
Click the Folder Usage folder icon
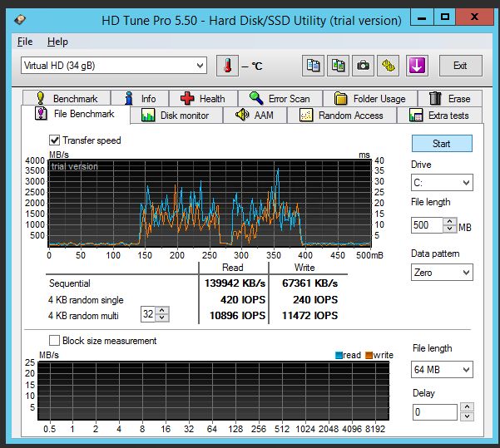coord(340,98)
